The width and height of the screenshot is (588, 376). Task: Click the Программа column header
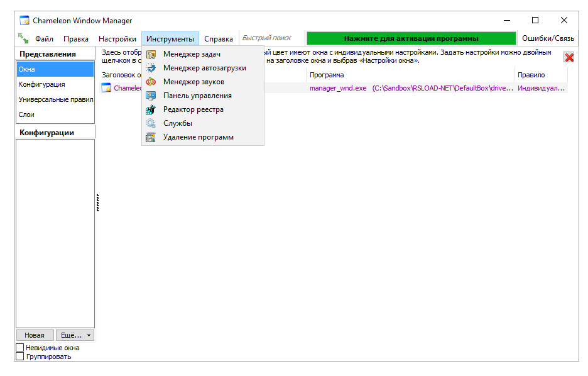point(410,75)
